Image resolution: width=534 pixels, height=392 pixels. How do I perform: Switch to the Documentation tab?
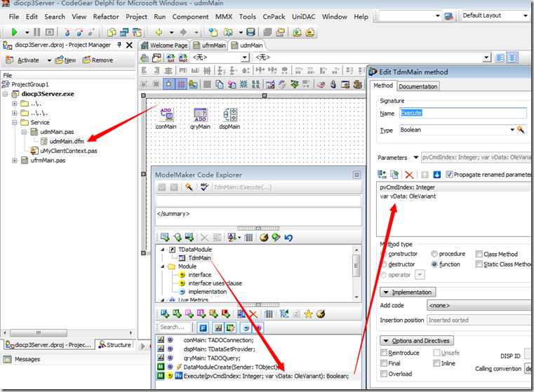418,86
